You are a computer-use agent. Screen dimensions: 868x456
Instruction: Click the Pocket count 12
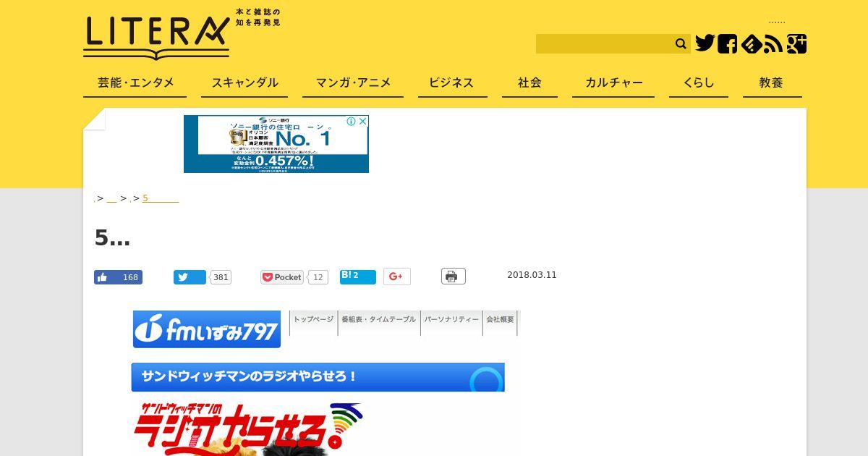(318, 277)
